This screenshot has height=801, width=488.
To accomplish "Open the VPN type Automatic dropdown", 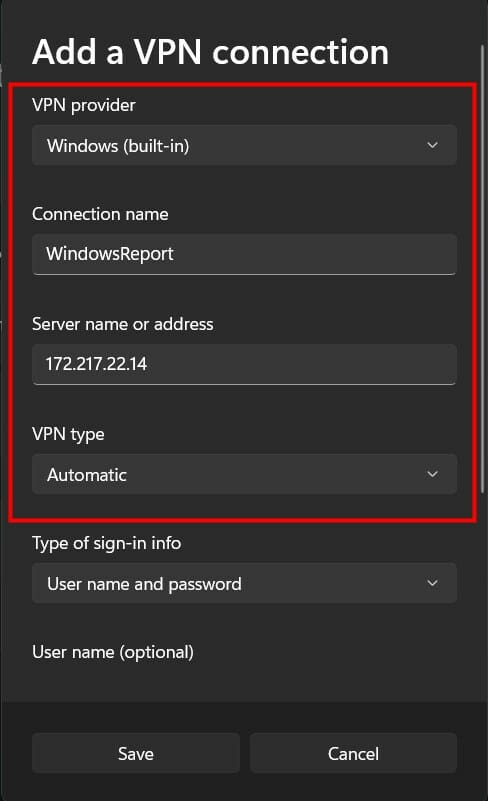I will 244,474.
